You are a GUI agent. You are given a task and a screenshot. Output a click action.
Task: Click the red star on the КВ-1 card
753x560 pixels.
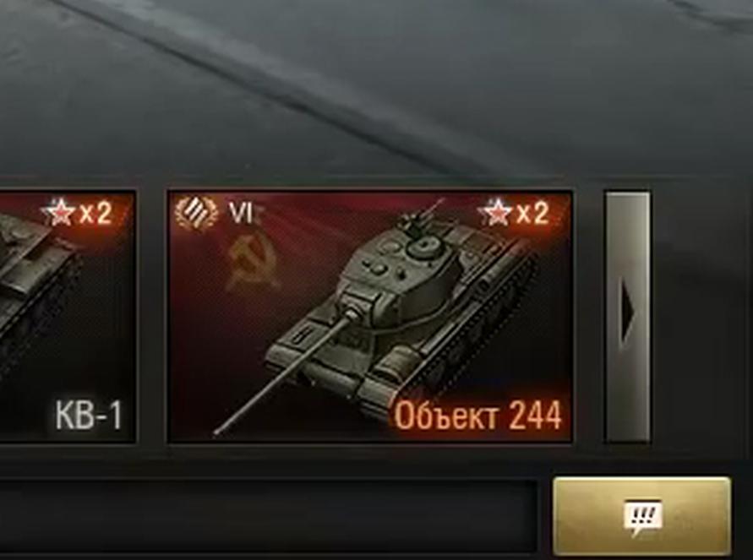point(58,212)
